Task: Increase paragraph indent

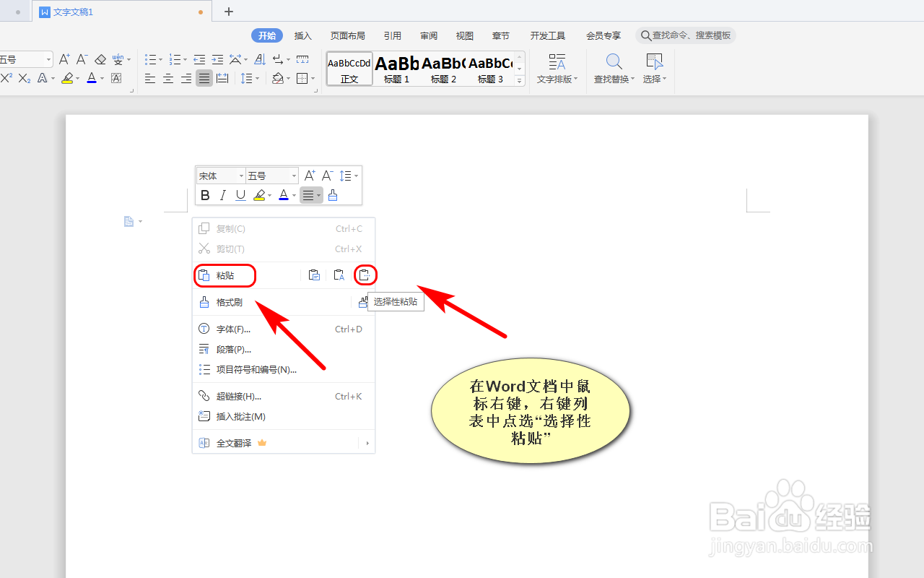Action: pyautogui.click(x=217, y=59)
